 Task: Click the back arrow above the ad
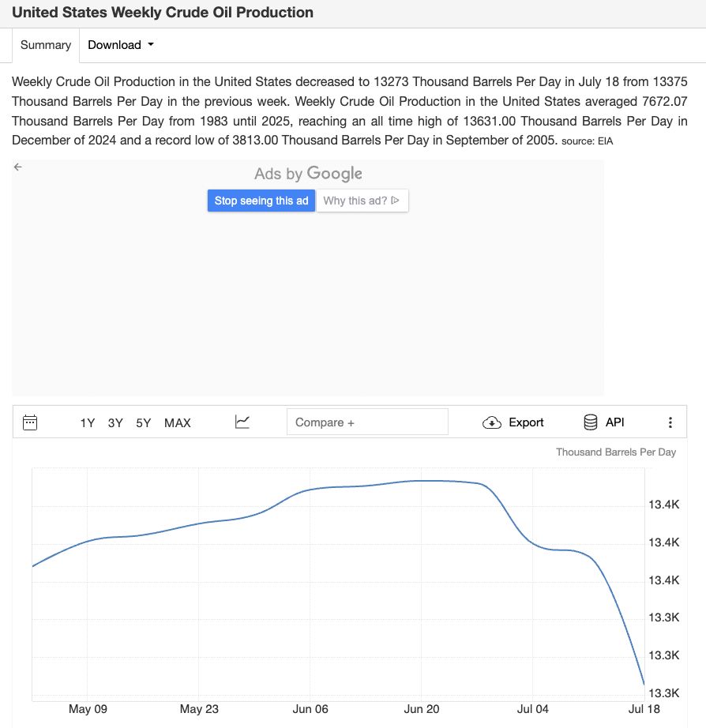pyautogui.click(x=17, y=167)
